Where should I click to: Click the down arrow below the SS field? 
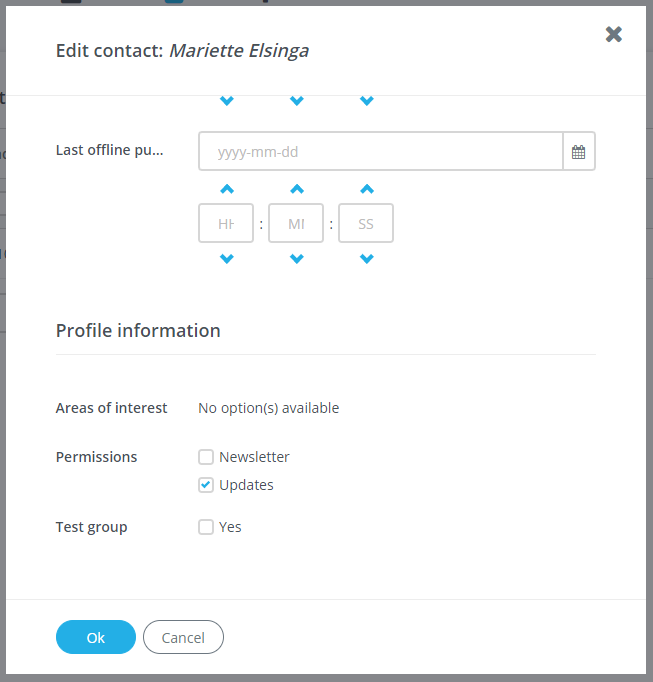(x=366, y=259)
